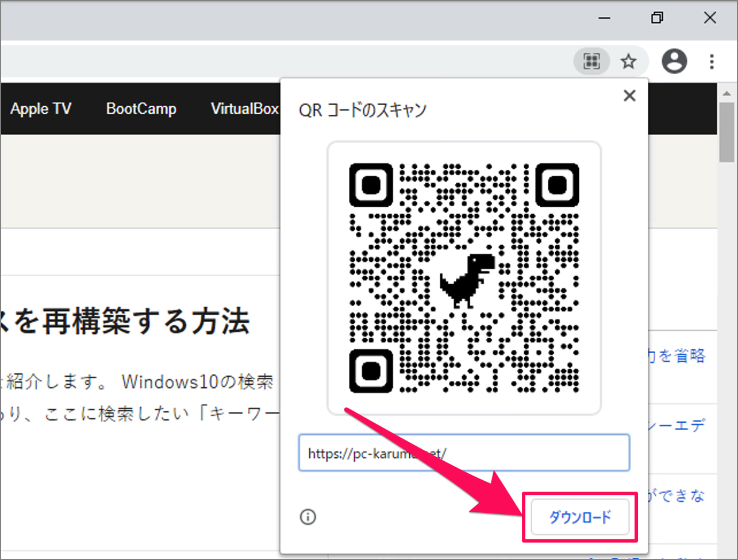The height and width of the screenshot is (560, 738).
Task: Restore down the browser window
Action: (657, 18)
